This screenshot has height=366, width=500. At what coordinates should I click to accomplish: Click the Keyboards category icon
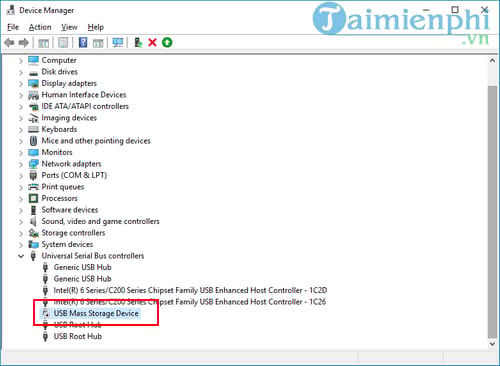click(33, 129)
